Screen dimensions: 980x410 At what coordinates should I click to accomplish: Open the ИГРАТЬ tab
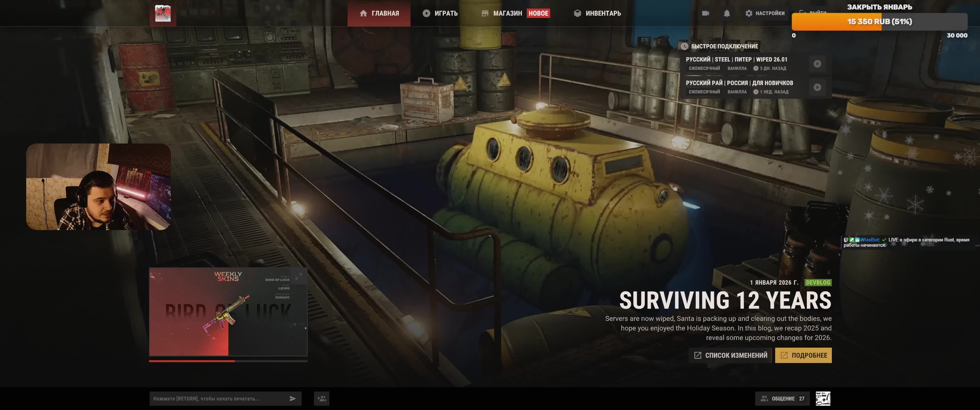click(440, 13)
